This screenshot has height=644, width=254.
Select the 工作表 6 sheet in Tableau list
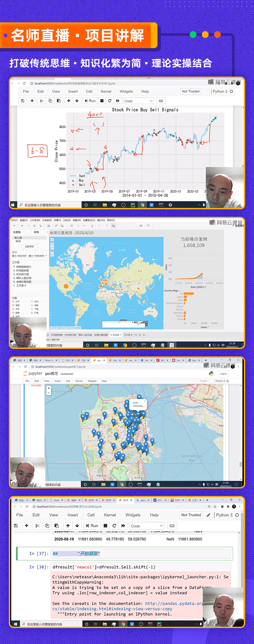pyautogui.click(x=21, y=286)
